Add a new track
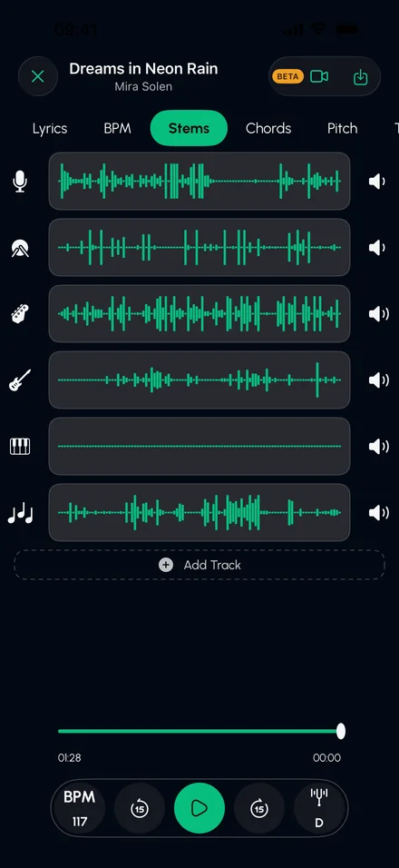The height and width of the screenshot is (868, 399). point(199,565)
